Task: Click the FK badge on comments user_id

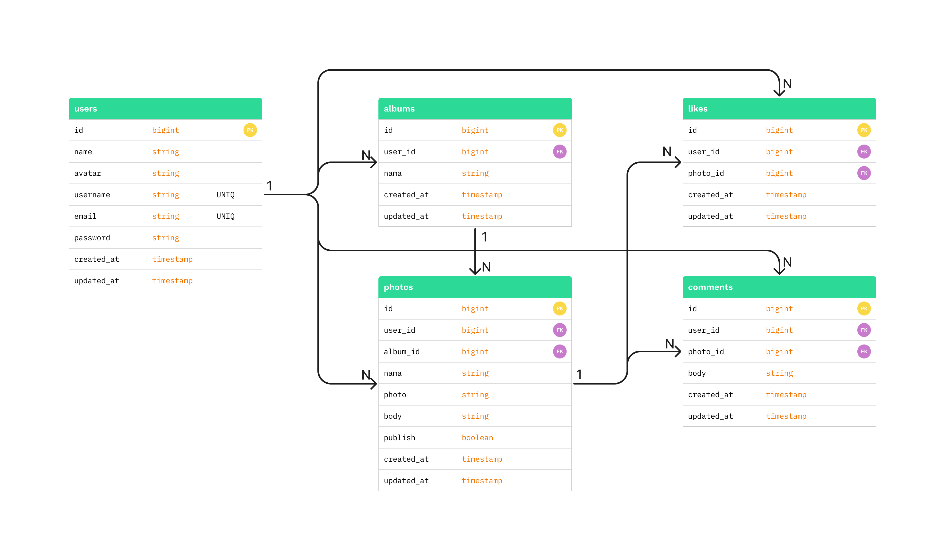Action: (864, 330)
